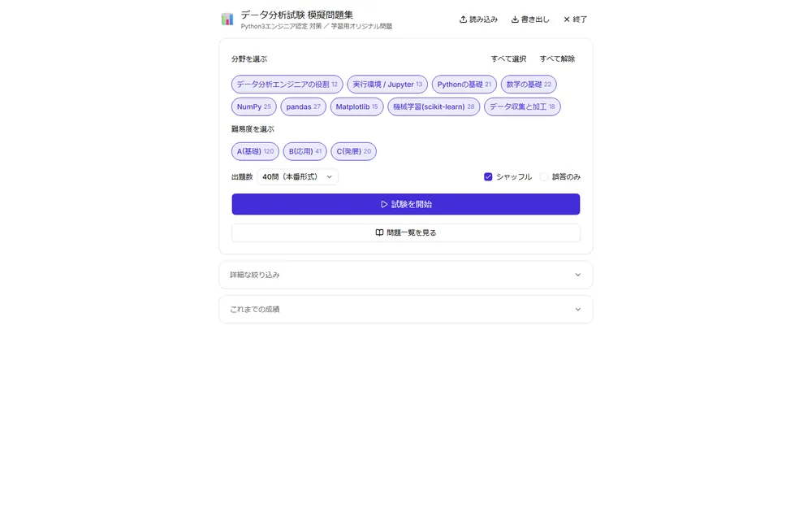Image resolution: width=812 pixels, height=508 pixels.
Task: Click the 試験を開始 start exam button
Action: (x=406, y=204)
